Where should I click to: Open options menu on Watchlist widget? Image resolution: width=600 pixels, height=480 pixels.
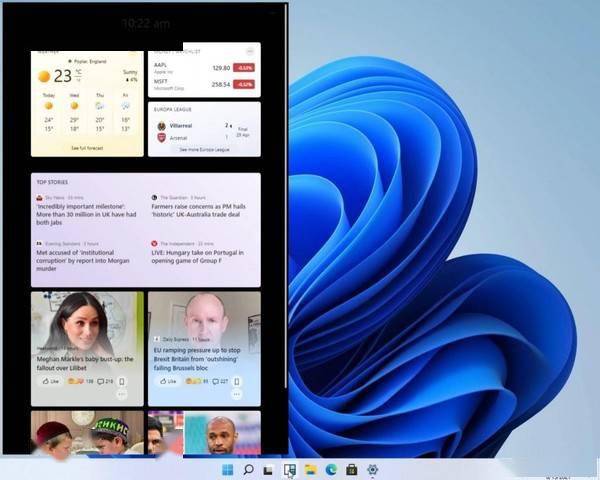pyautogui.click(x=250, y=51)
